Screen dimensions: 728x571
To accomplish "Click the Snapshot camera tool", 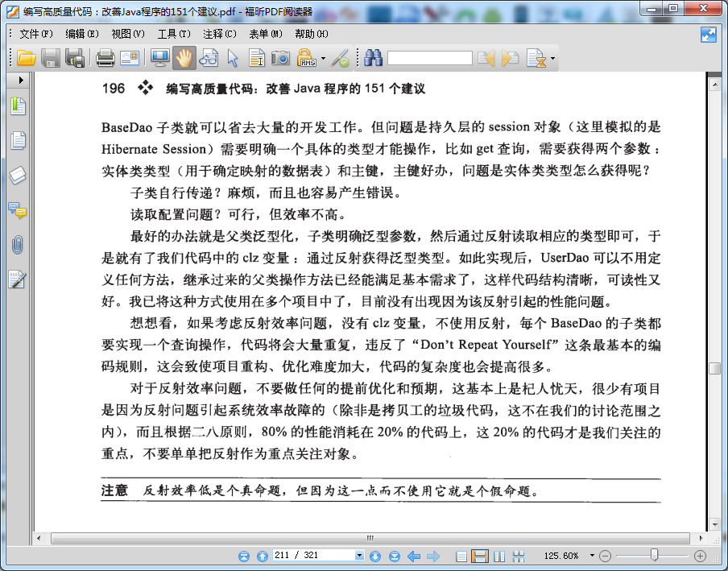I will 280,59.
